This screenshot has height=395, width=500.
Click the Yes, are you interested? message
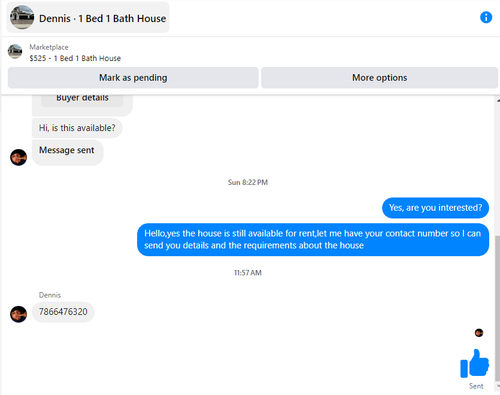coord(435,208)
